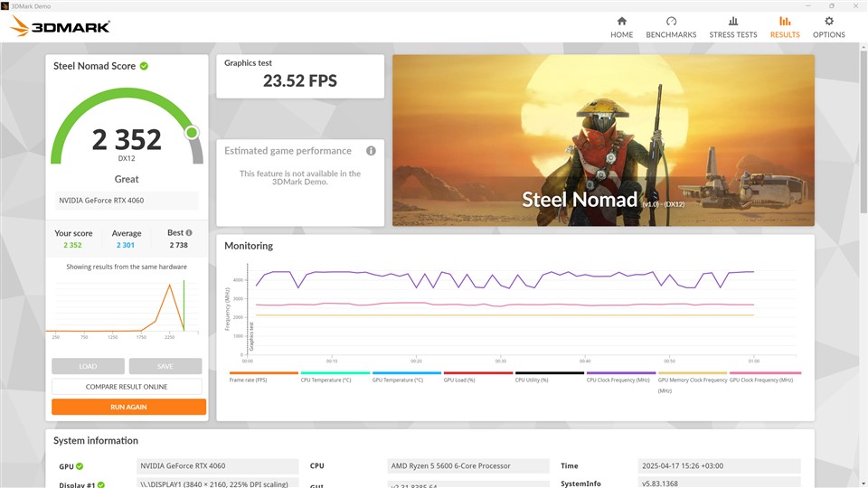Click the Save button
The width and height of the screenshot is (868, 488).
coord(165,366)
